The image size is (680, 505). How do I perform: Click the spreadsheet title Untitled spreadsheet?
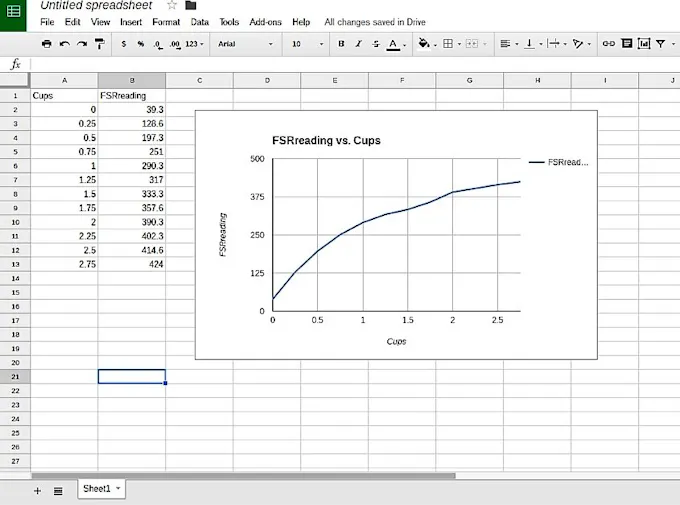tap(96, 5)
